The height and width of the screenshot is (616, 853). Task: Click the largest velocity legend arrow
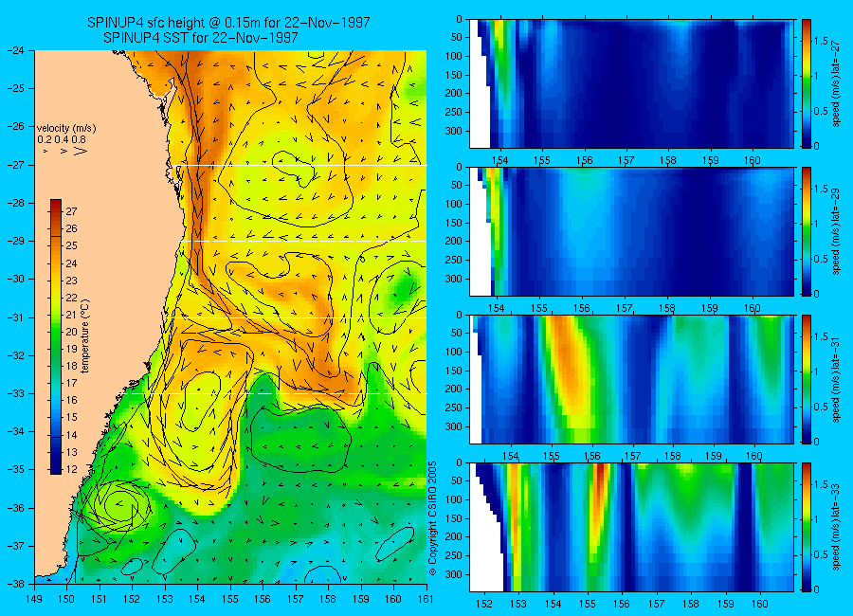(x=81, y=151)
